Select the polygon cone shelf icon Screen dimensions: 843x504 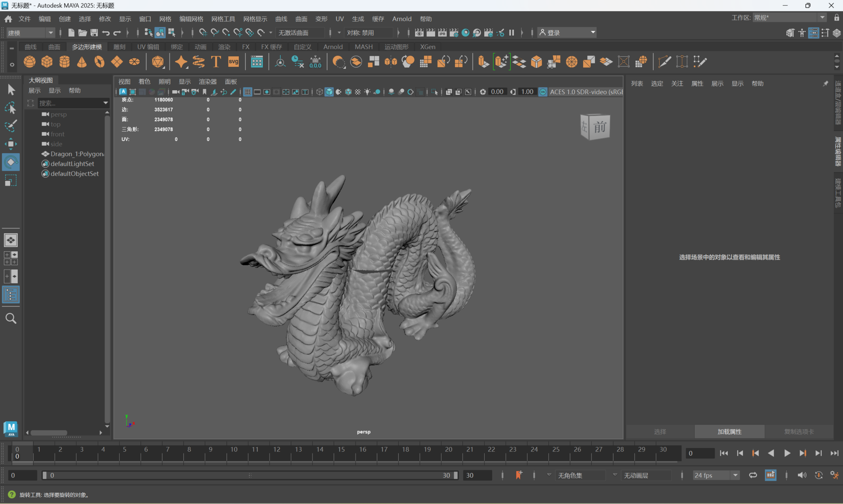point(82,62)
